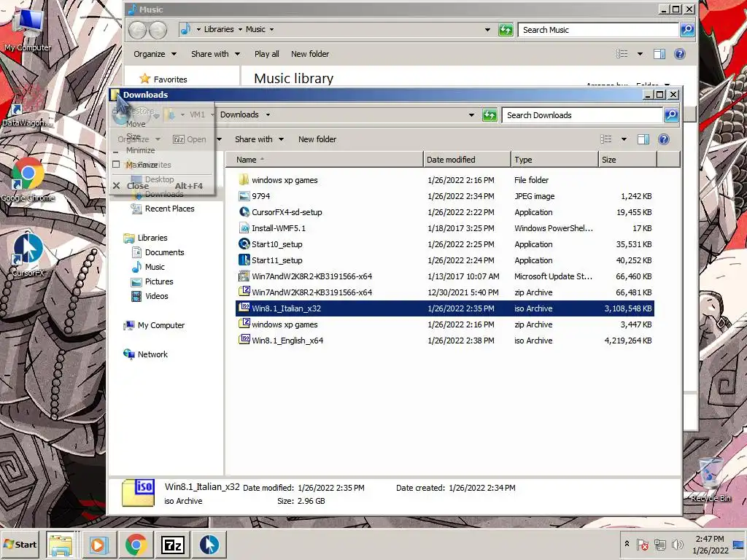Sort by Size column header
747x560 pixels.
627,160
